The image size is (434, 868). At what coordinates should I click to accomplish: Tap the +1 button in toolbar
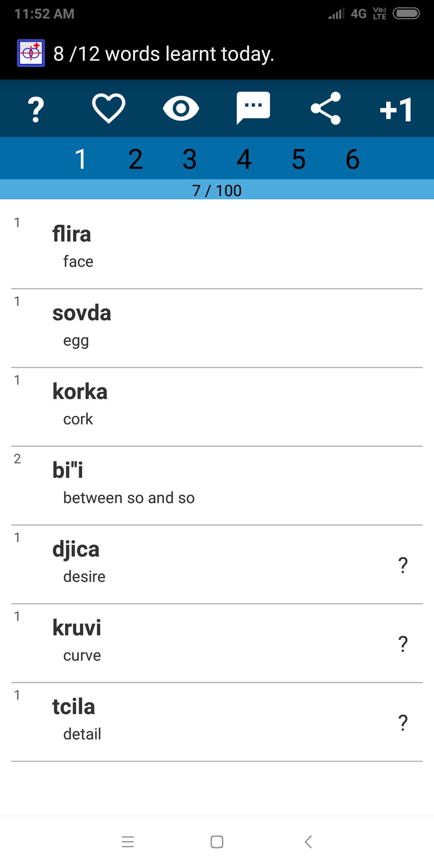(396, 109)
